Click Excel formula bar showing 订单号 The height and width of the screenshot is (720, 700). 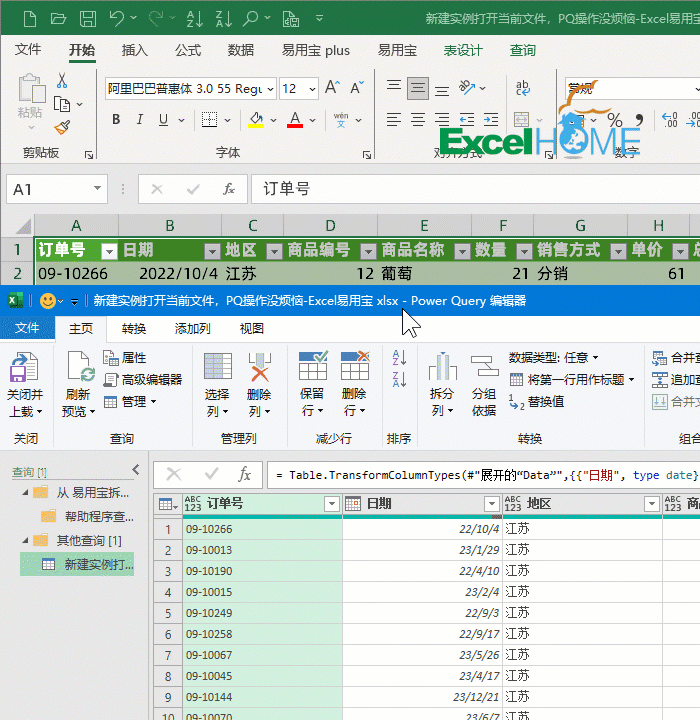pos(475,189)
